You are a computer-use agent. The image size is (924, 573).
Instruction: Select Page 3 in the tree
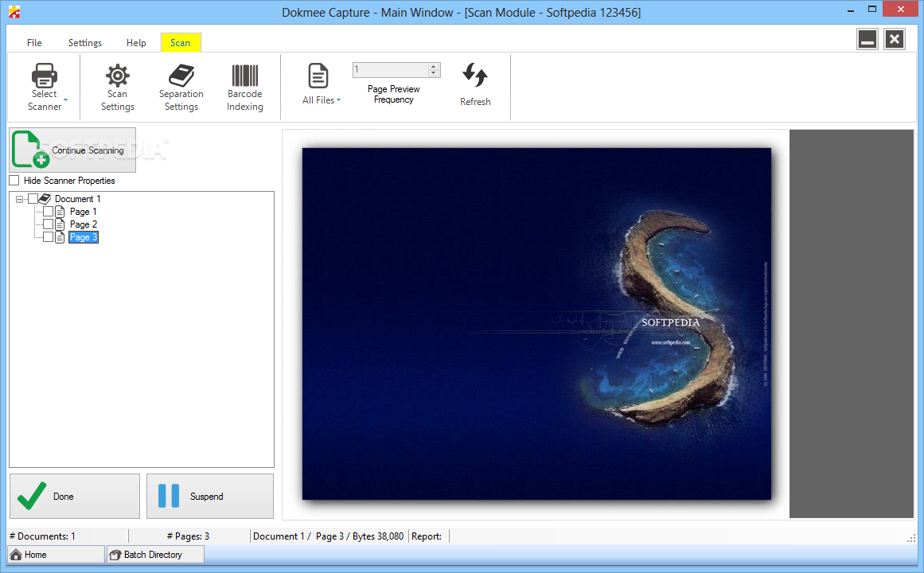[83, 238]
